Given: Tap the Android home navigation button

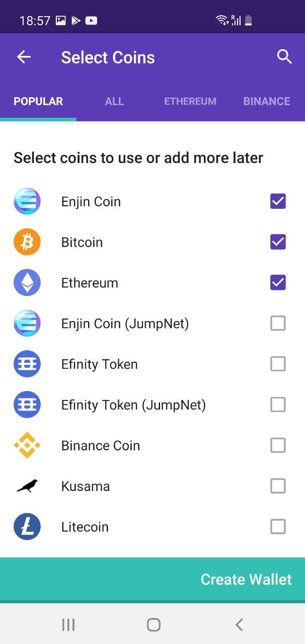Looking at the screenshot, I should (x=154, y=625).
